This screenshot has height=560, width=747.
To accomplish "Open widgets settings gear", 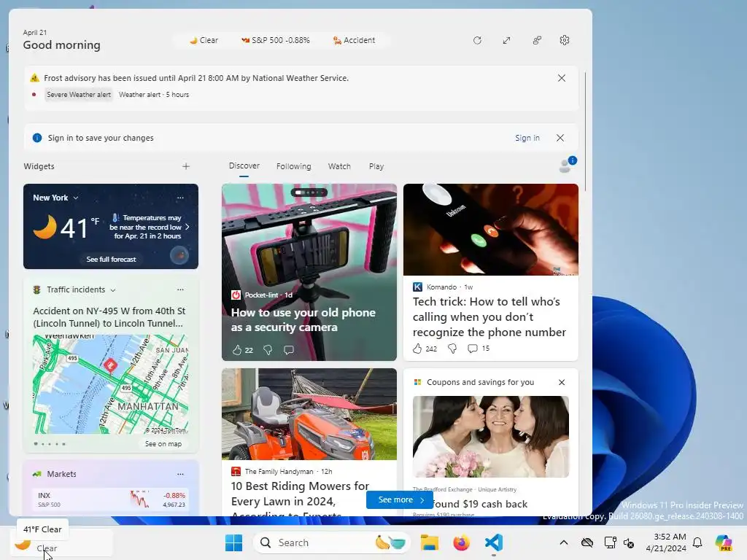I will pos(565,41).
